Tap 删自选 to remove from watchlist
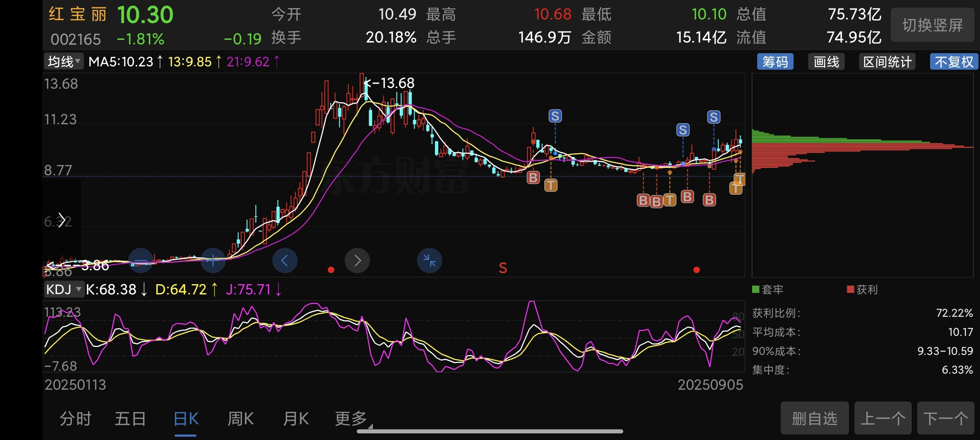Image resolution: width=980 pixels, height=440 pixels. [814, 418]
